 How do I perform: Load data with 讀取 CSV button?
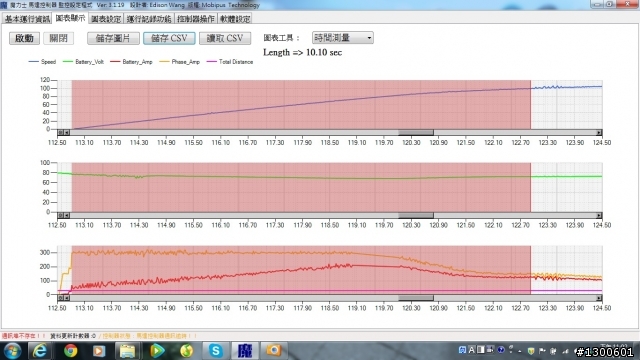(x=225, y=38)
